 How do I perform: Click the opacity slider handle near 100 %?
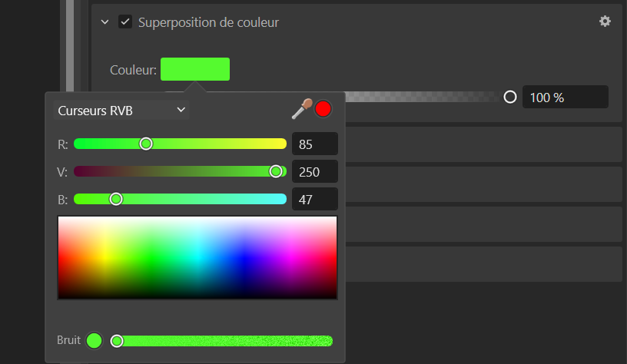tap(510, 97)
